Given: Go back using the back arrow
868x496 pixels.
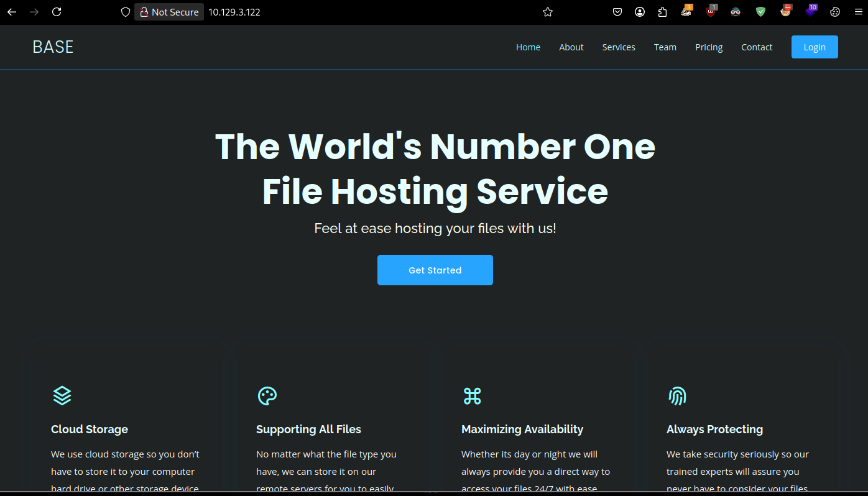Looking at the screenshot, I should click(x=12, y=12).
